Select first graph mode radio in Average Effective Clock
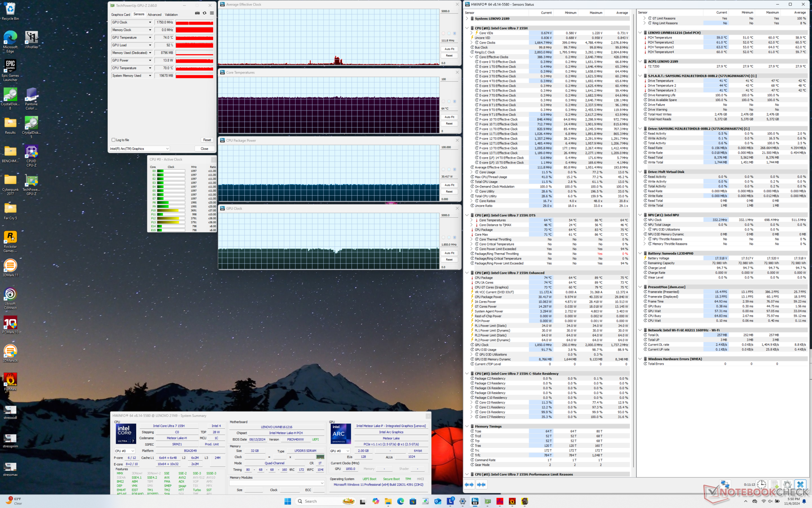Viewport: 812px width, 508px height. 443,33
